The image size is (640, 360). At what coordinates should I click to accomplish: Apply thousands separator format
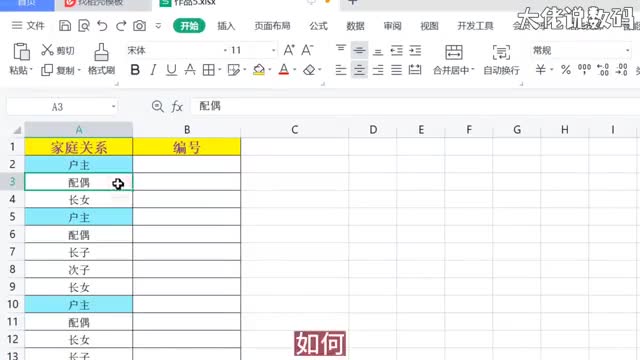click(584, 70)
